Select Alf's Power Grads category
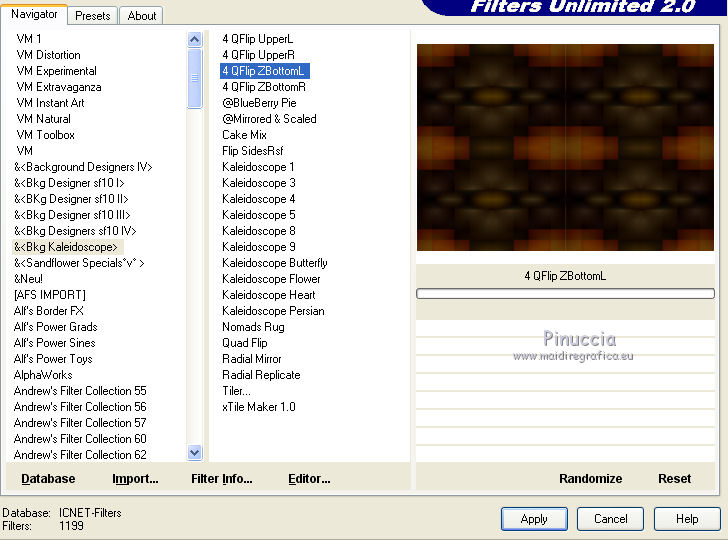The width and height of the screenshot is (728, 540). pos(55,327)
